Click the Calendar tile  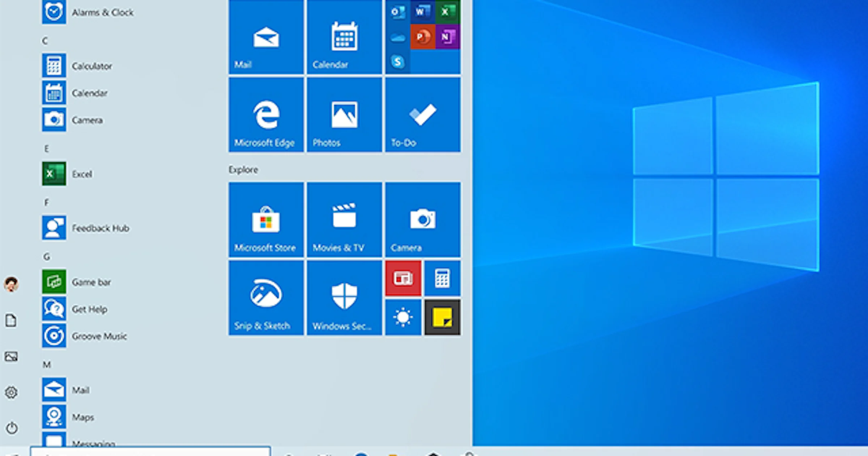coord(344,37)
